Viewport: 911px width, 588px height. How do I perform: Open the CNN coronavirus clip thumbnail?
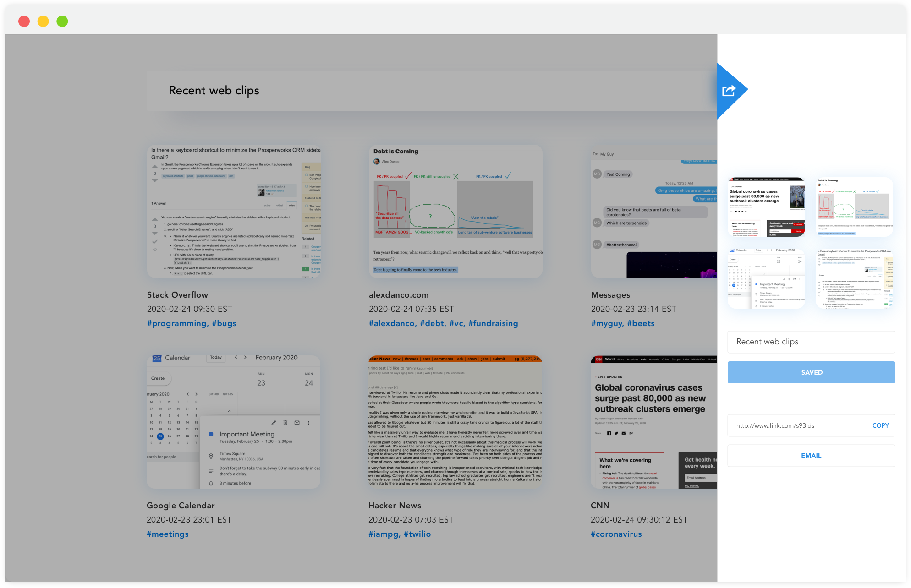pos(653,422)
